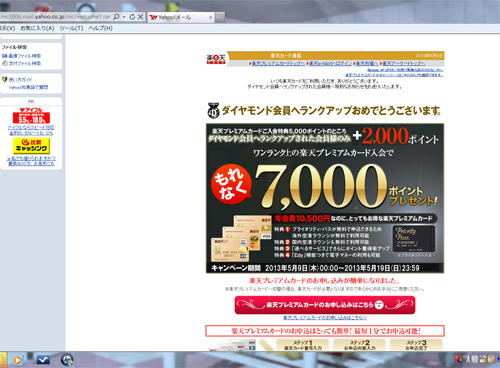This screenshot has width=500, height=368.
Task: Open the Yahoo!知恵袋で質問 link
Action: click(x=28, y=87)
